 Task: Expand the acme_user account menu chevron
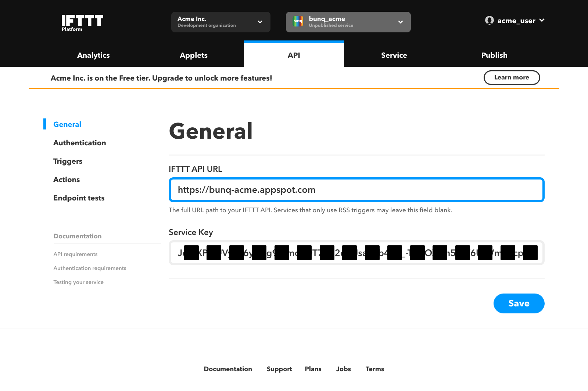542,20
